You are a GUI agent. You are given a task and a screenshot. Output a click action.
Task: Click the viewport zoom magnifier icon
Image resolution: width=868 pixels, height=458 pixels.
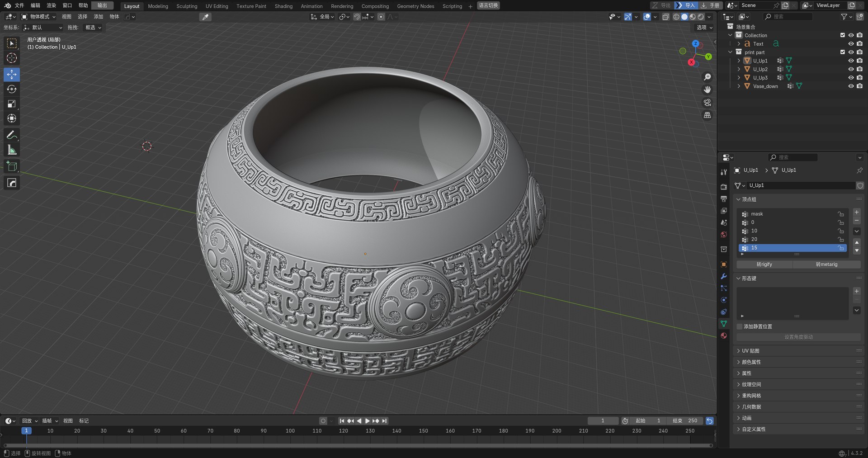pyautogui.click(x=708, y=77)
